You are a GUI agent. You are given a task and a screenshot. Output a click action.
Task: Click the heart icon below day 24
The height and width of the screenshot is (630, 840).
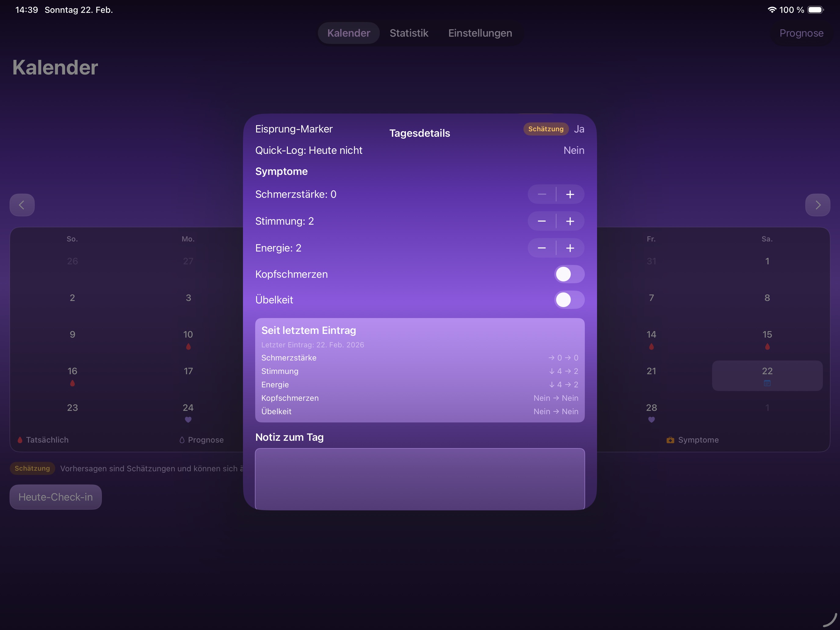188,420
